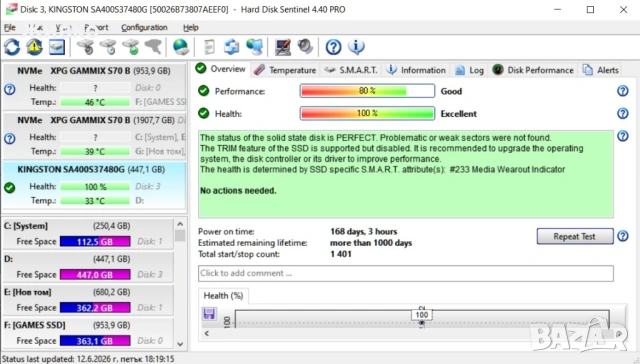Select the KINGSTON SA400S37480G disk entry

pos(94,186)
